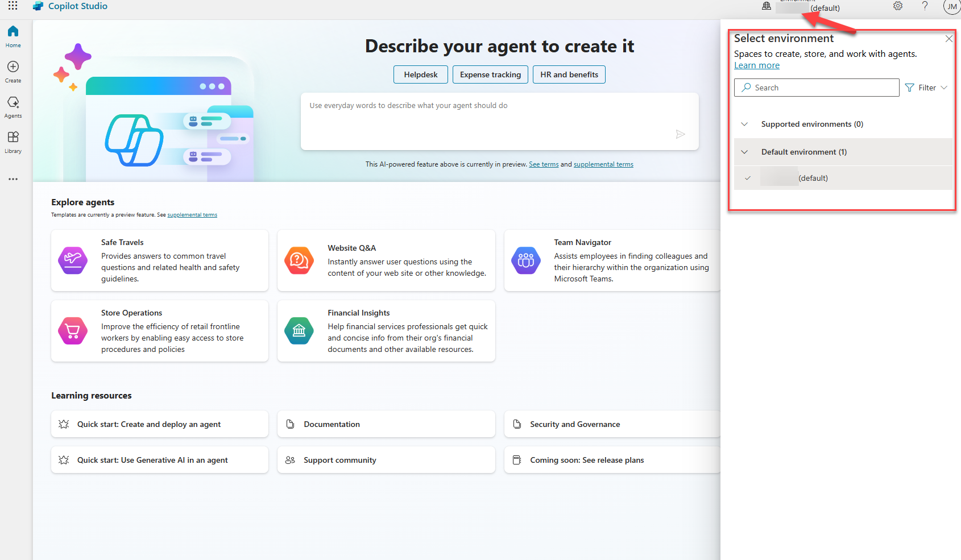Screen dimensions: 961x560
Task: Open the More options ellipsis in sidebar
Action: click(x=13, y=179)
